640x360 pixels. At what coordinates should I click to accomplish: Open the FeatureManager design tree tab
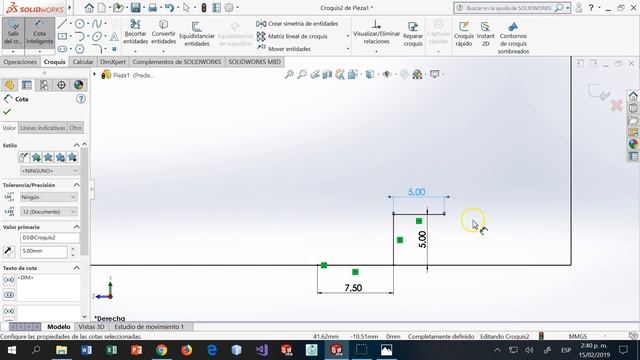tap(9, 85)
